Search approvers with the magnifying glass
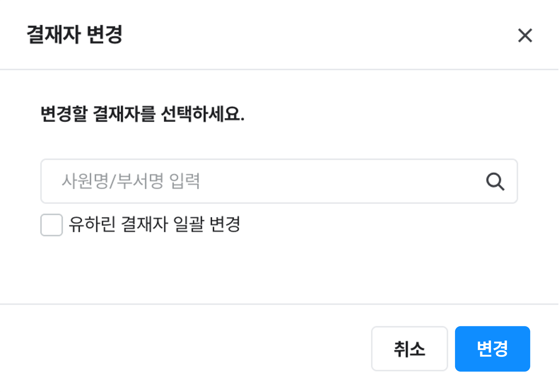 [495, 181]
